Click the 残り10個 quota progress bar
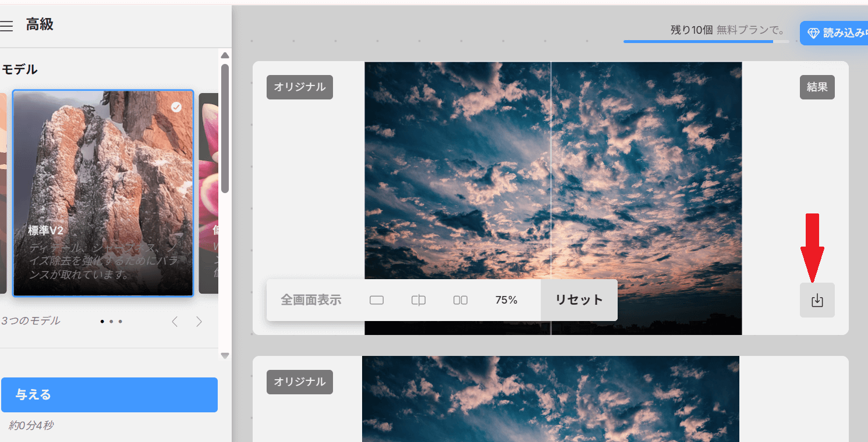Viewport: 868px width, 442px height. [x=706, y=41]
